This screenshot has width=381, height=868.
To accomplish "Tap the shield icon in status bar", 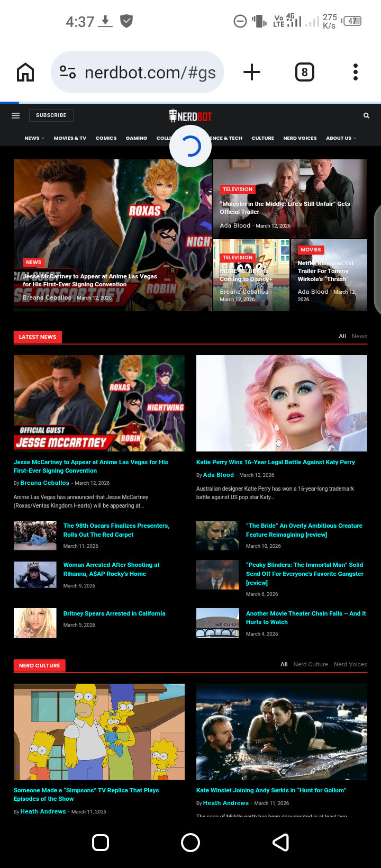I will (x=126, y=21).
